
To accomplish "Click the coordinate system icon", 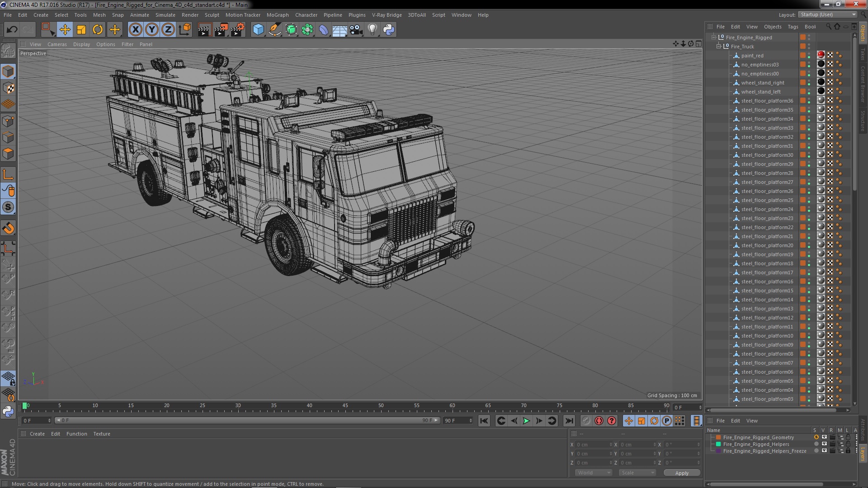I will tap(185, 30).
